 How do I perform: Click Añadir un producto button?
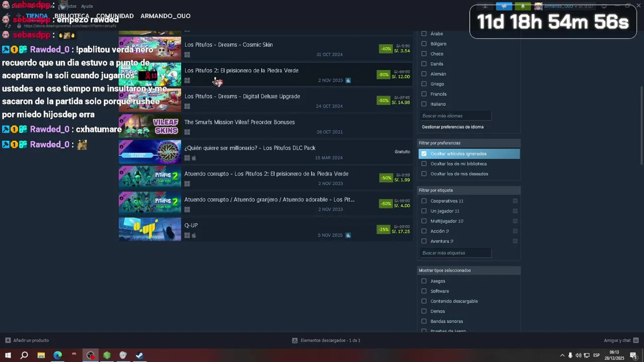(x=27, y=340)
